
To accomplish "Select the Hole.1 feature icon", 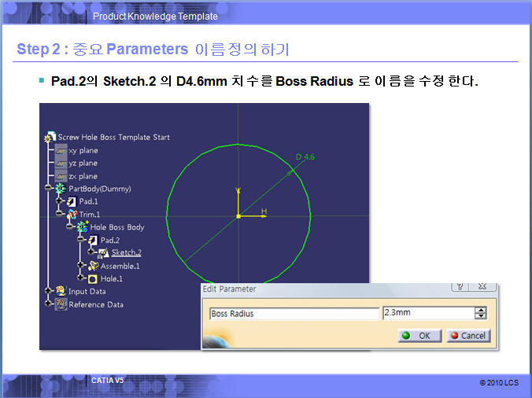I will pos(93,278).
